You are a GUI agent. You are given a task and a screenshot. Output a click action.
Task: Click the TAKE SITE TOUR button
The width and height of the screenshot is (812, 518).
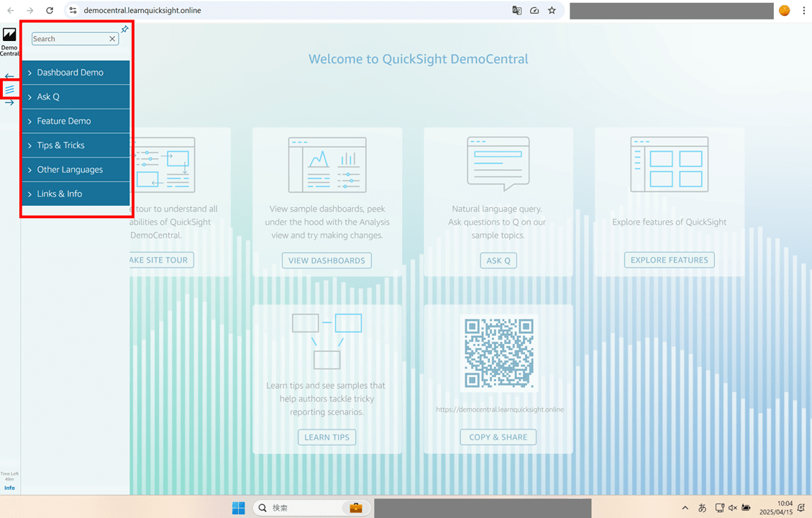click(x=161, y=260)
